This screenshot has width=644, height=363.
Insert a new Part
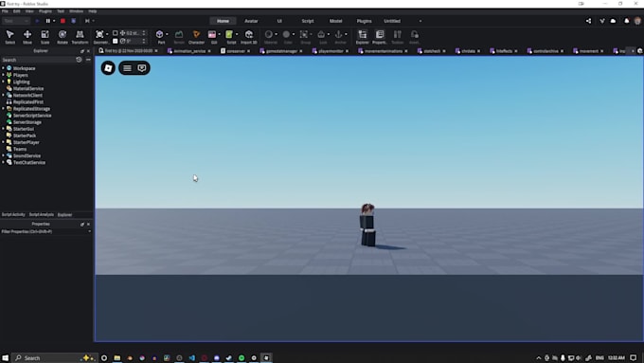point(160,34)
